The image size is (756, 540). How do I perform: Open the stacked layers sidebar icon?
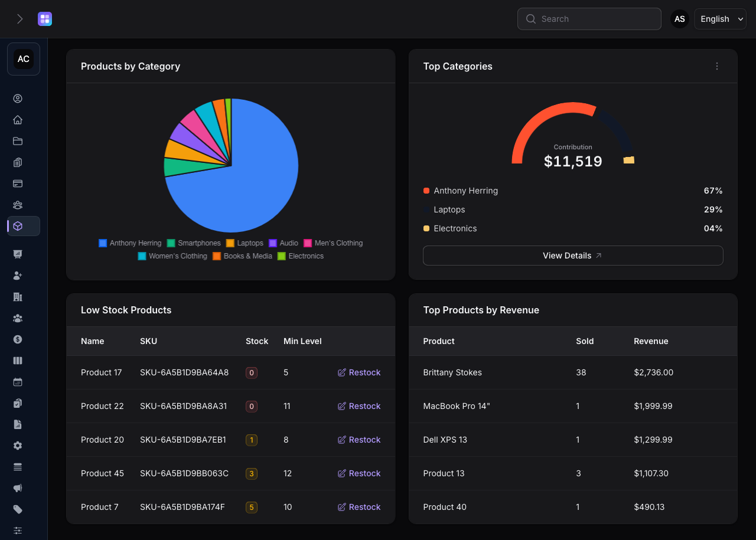[x=18, y=467]
